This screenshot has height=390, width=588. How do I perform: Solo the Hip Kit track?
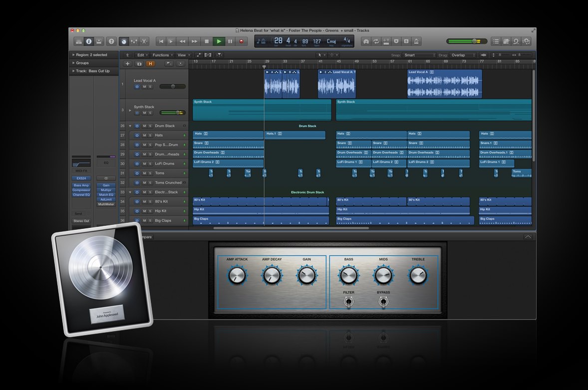click(150, 211)
